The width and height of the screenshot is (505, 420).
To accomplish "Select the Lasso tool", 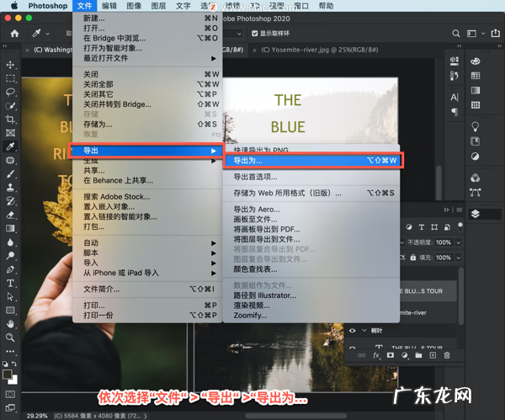I will click(10, 92).
